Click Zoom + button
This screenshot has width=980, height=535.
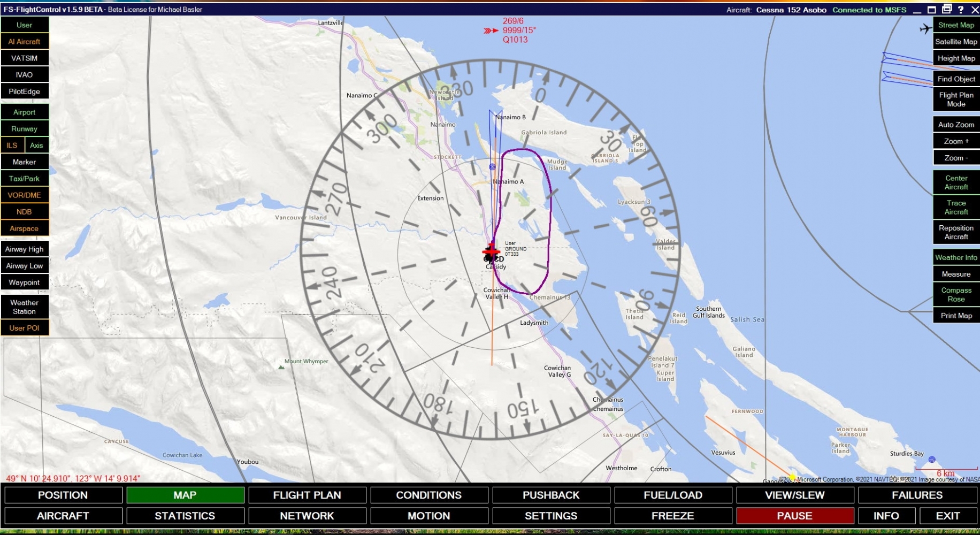point(956,141)
